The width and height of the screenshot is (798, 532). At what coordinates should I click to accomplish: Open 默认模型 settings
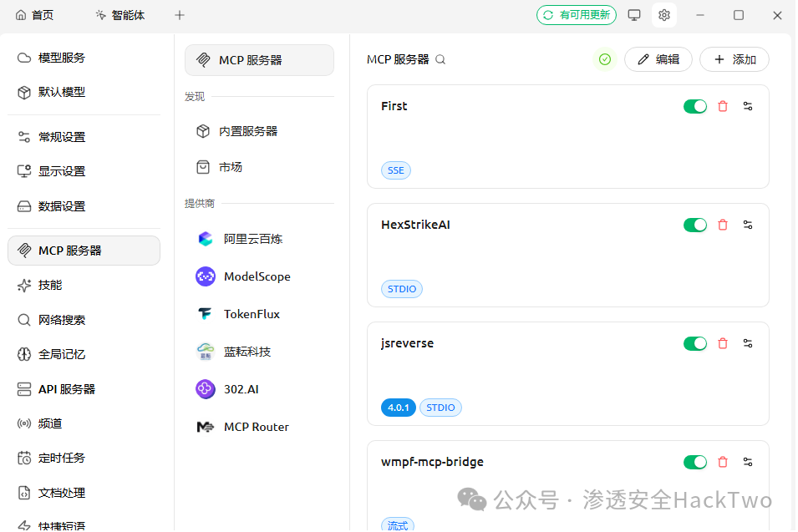pos(84,92)
